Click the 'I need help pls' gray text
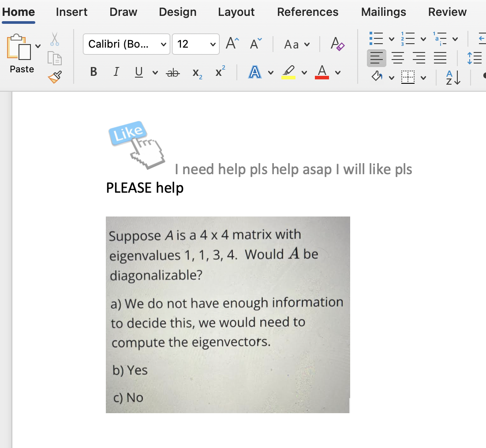486x448 pixels. pyautogui.click(x=293, y=169)
